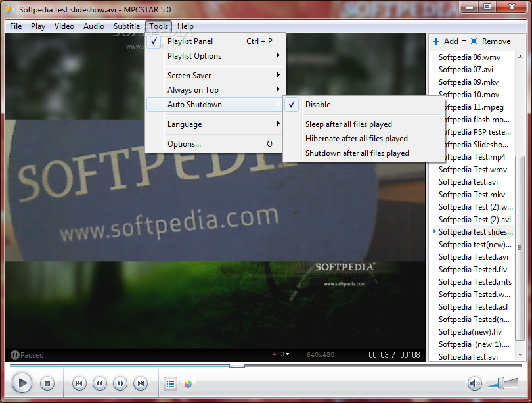
Task: Click the Add text button
Action: point(451,41)
